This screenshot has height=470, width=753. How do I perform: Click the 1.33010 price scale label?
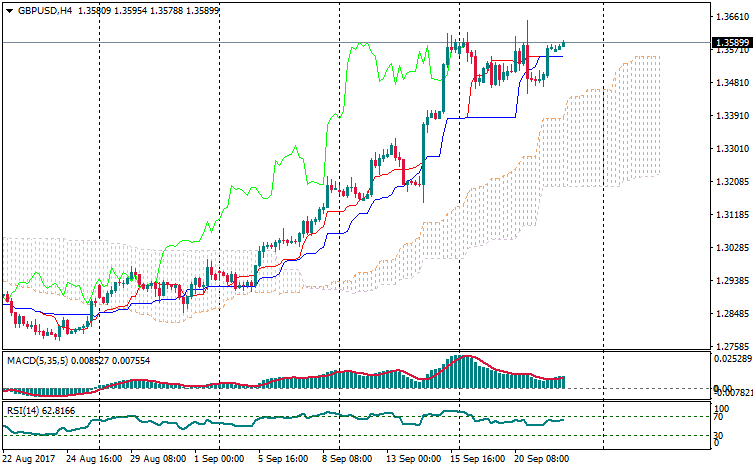729,149
